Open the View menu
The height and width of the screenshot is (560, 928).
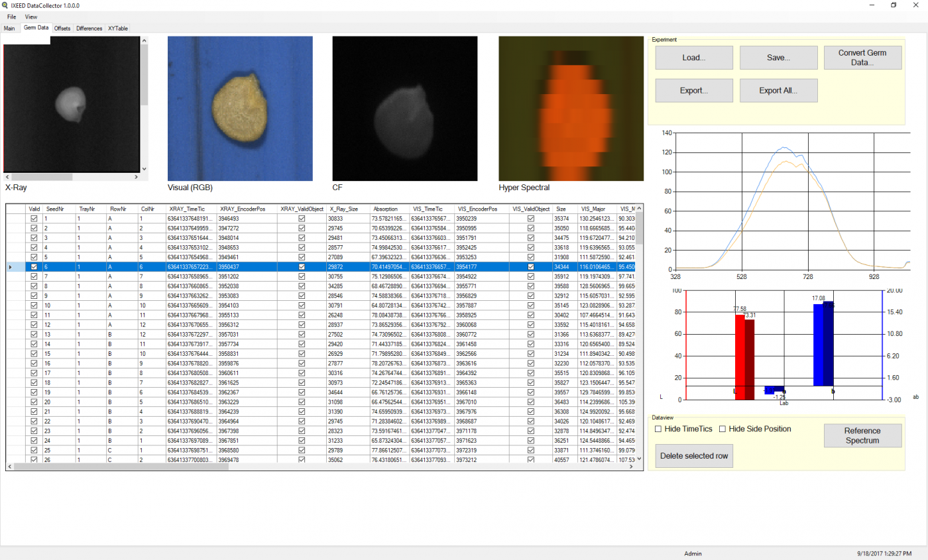[x=31, y=17]
